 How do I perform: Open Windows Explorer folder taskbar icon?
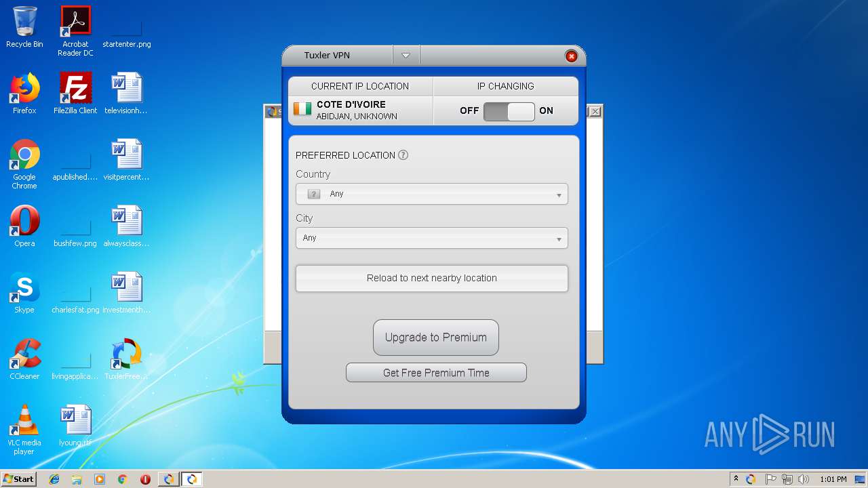(x=77, y=479)
